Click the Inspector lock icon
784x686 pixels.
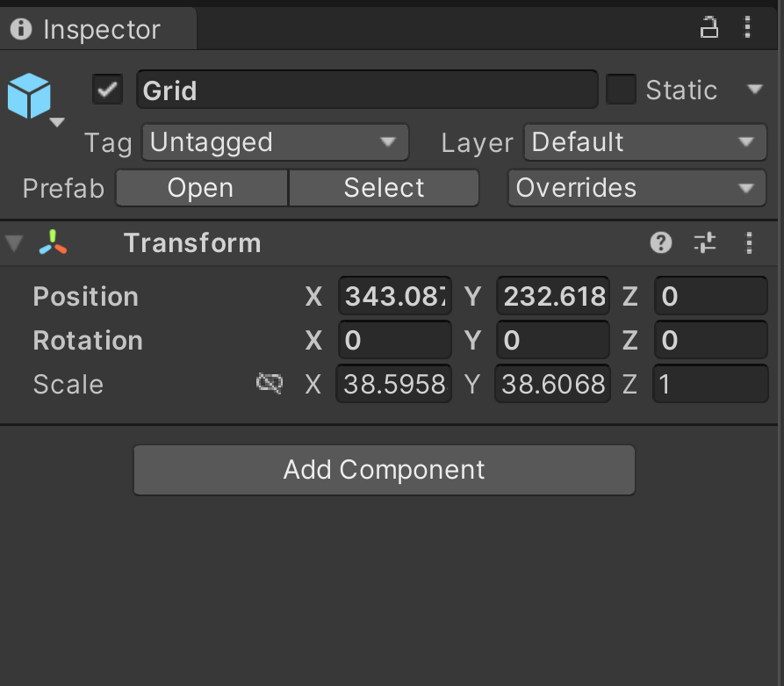click(709, 27)
